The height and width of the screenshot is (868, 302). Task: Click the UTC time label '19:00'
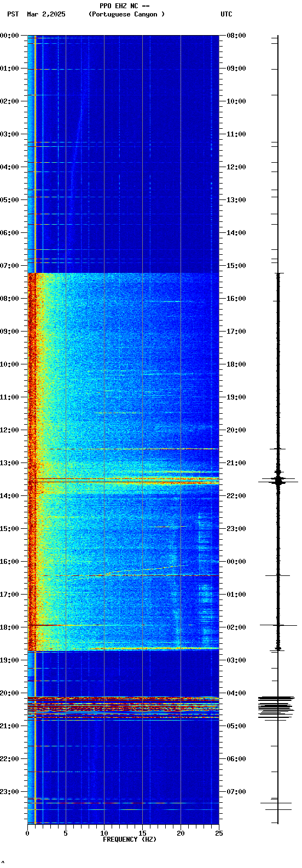pos(236,397)
